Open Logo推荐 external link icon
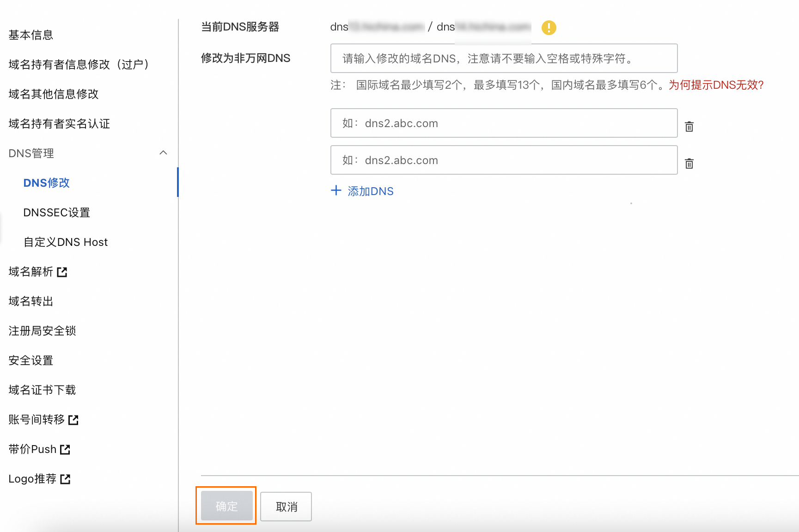This screenshot has height=532, width=799. coord(65,479)
